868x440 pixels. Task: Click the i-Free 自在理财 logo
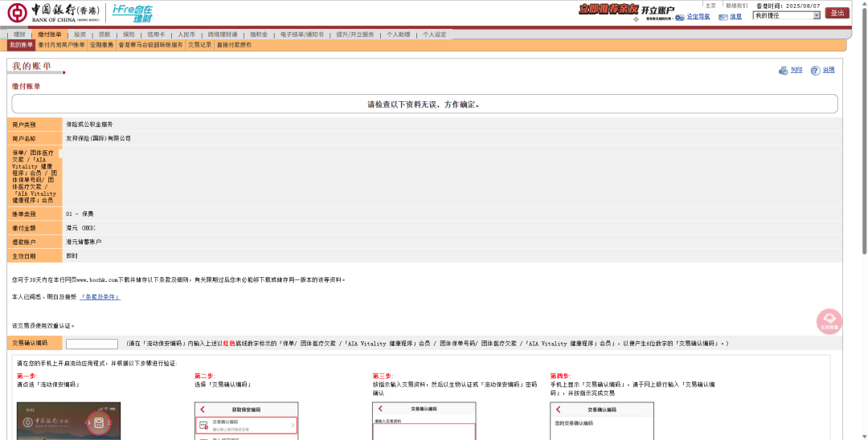pos(132,13)
